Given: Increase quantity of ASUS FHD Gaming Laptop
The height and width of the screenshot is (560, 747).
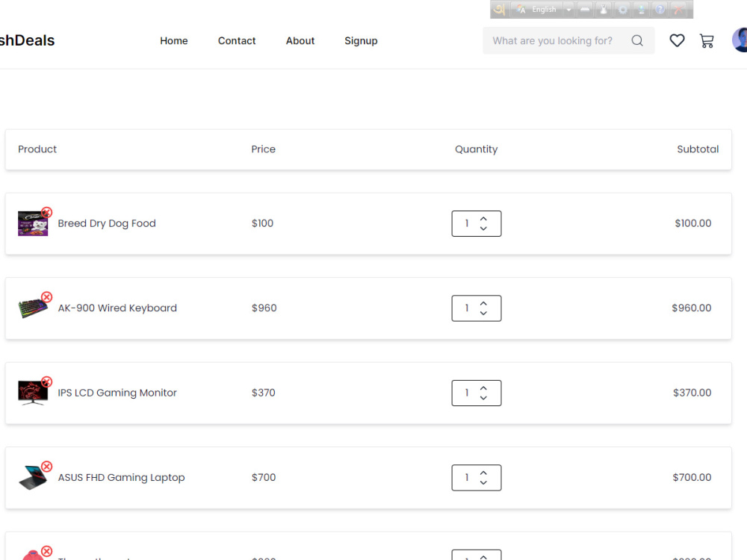Looking at the screenshot, I should click(483, 473).
